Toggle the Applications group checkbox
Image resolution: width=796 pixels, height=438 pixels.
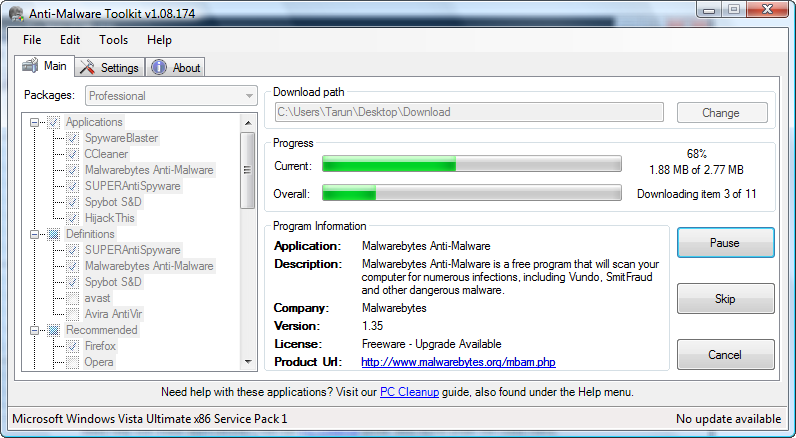pyautogui.click(x=54, y=122)
